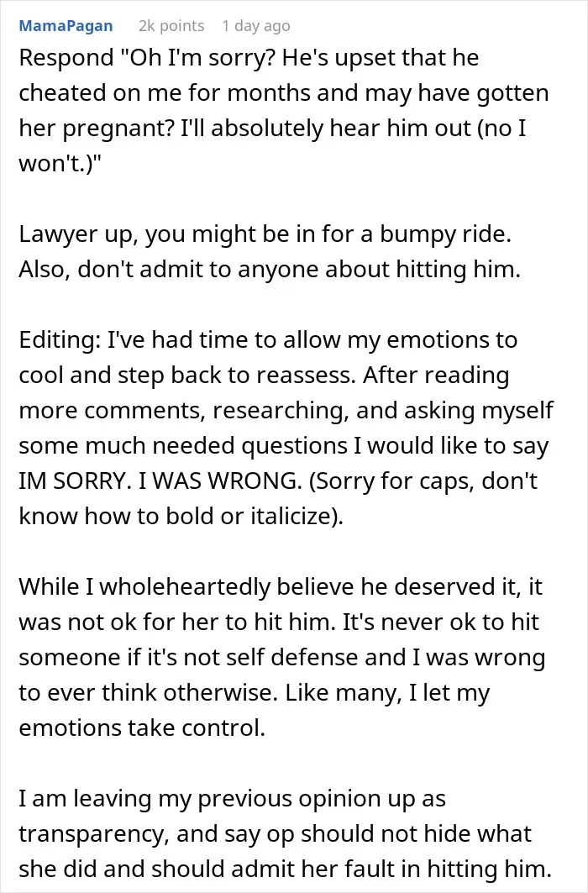Click the '2k points' score label
Viewport: 588px width, 893px height.
171,26
